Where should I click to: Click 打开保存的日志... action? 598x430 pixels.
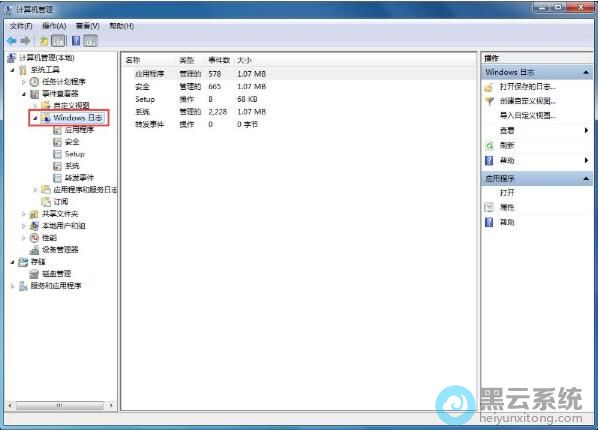click(528, 87)
